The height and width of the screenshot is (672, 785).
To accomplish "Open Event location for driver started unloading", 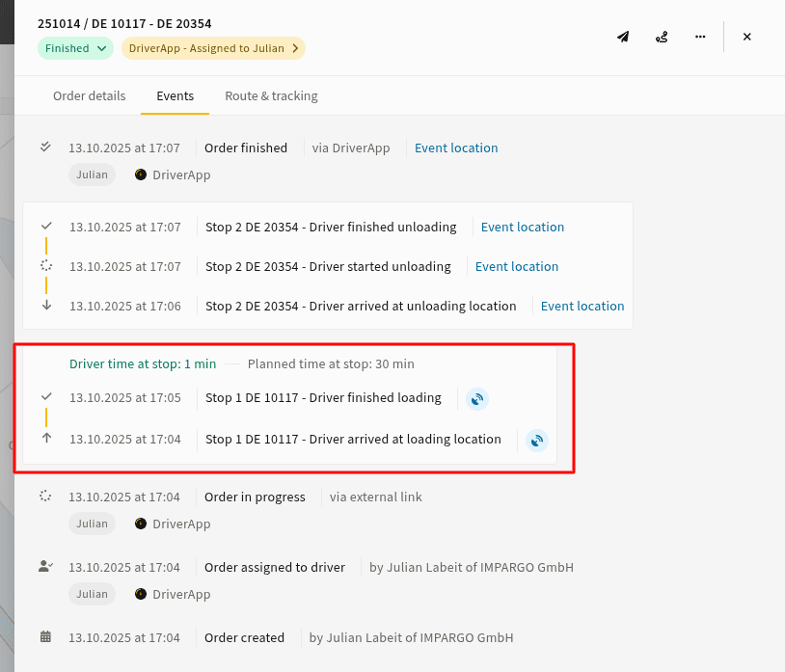I will coord(516,266).
